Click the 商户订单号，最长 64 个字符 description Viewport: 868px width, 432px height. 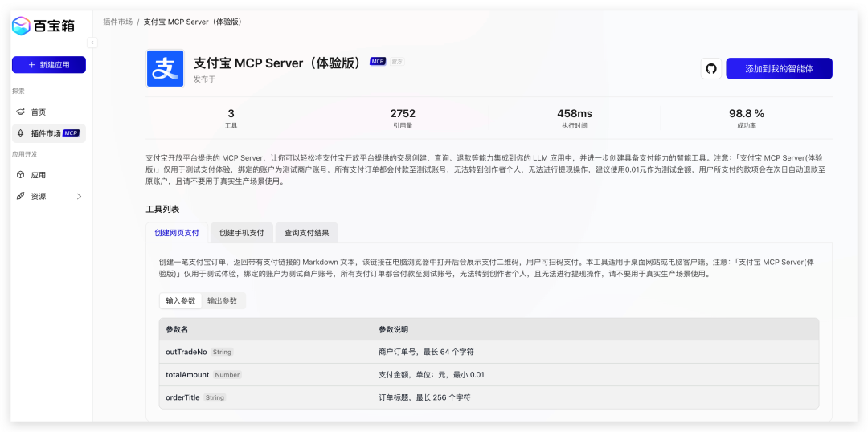tap(426, 352)
